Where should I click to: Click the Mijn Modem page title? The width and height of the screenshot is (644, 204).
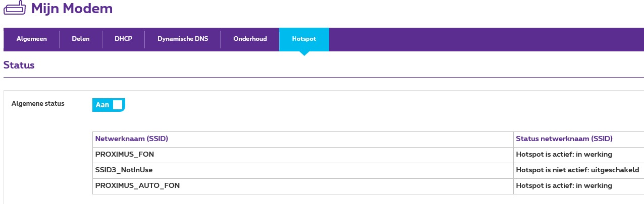pos(72,9)
